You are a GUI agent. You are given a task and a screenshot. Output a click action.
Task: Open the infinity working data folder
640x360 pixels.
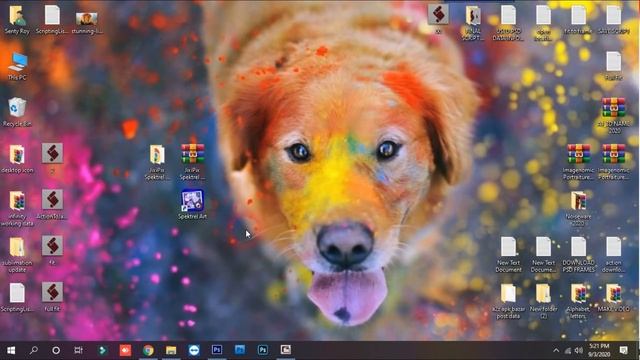(x=17, y=209)
